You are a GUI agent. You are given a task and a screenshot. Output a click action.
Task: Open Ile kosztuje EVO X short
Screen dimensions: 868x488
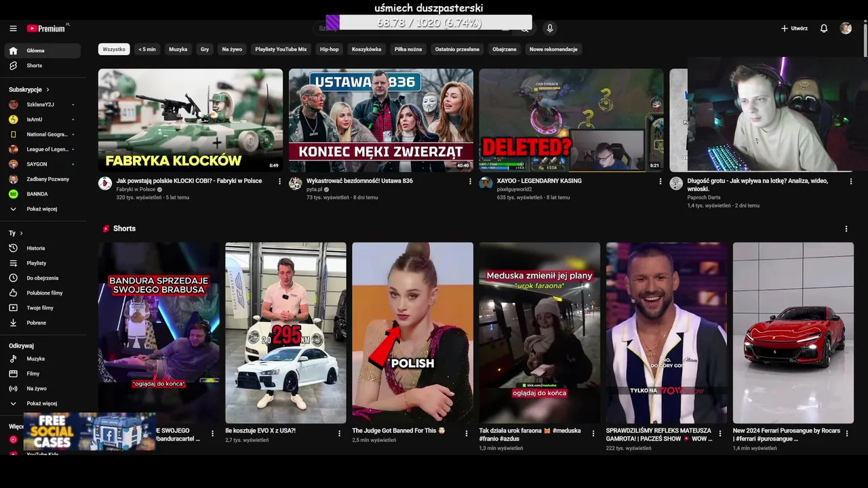(285, 333)
